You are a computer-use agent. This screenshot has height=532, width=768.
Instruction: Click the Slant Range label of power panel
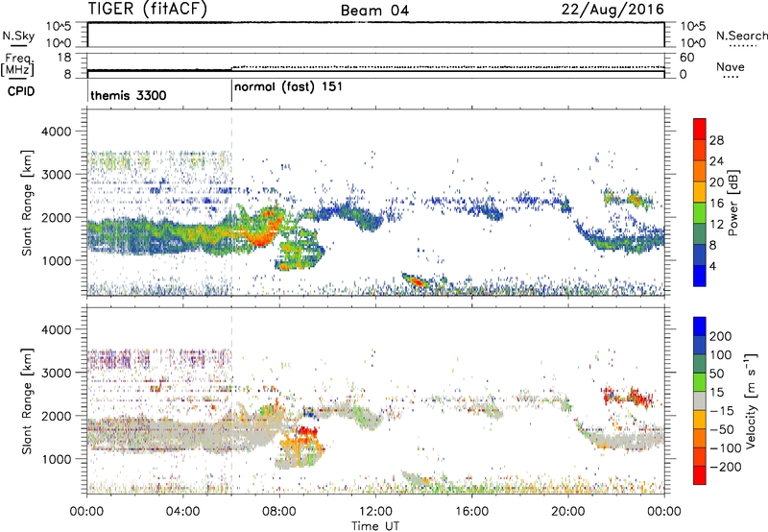point(27,203)
